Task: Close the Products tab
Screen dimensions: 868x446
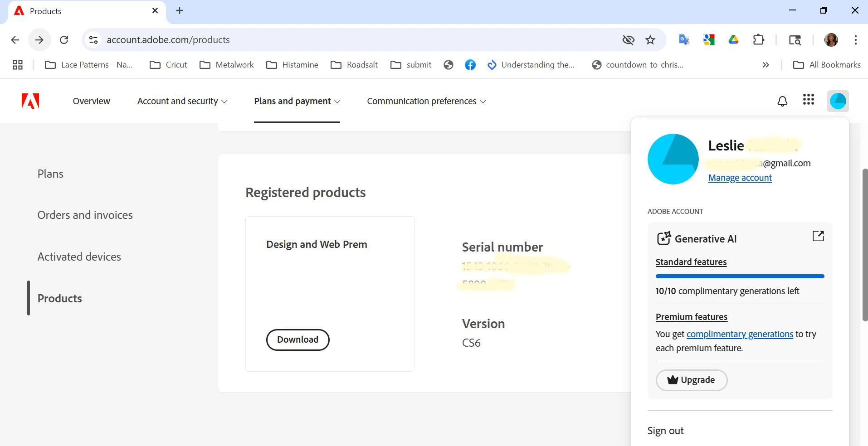Action: [x=155, y=10]
